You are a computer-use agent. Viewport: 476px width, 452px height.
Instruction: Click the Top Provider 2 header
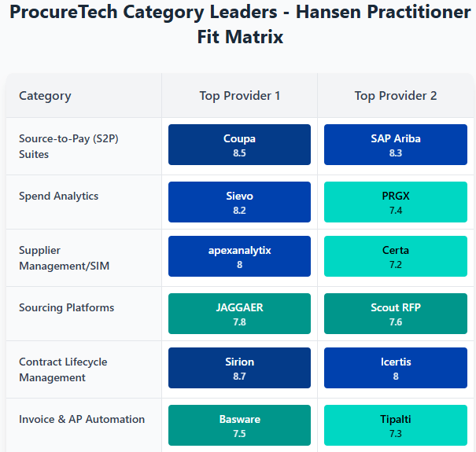[395, 96]
